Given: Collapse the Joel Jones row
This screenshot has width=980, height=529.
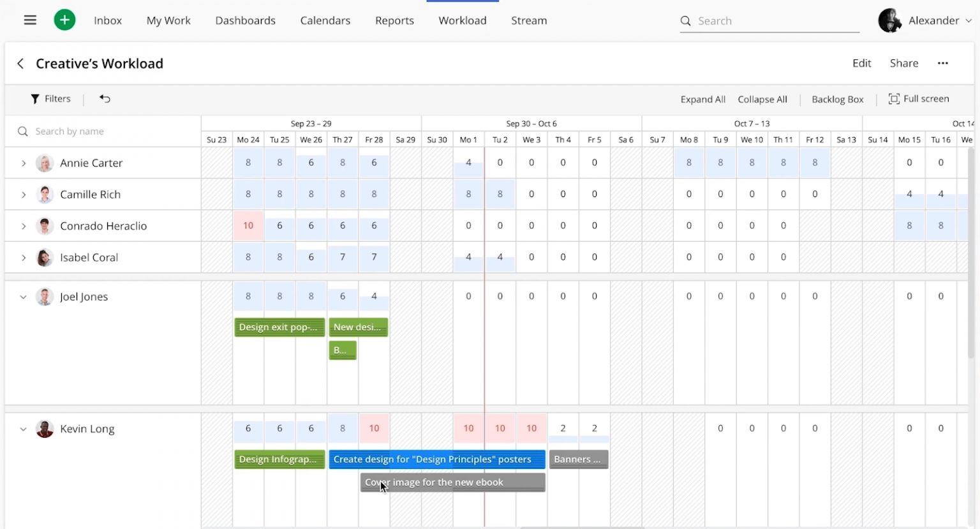Looking at the screenshot, I should click(24, 296).
